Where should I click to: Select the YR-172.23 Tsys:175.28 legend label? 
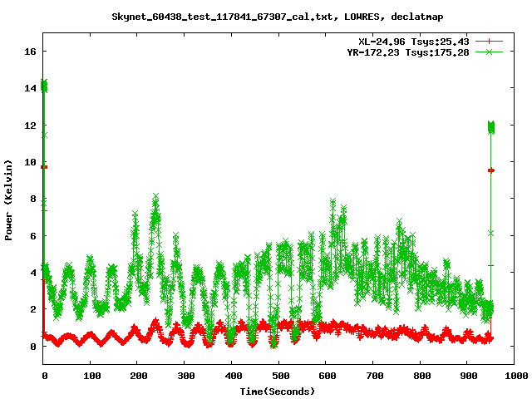point(408,52)
